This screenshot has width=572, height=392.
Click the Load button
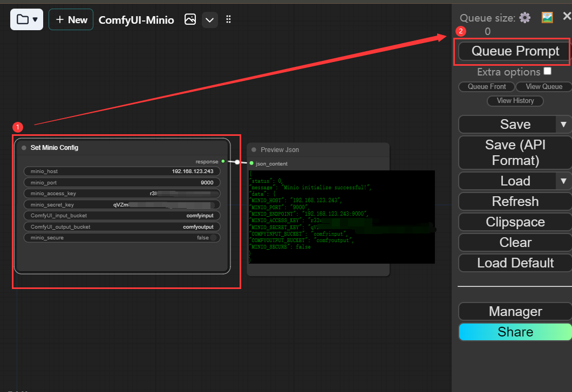507,181
